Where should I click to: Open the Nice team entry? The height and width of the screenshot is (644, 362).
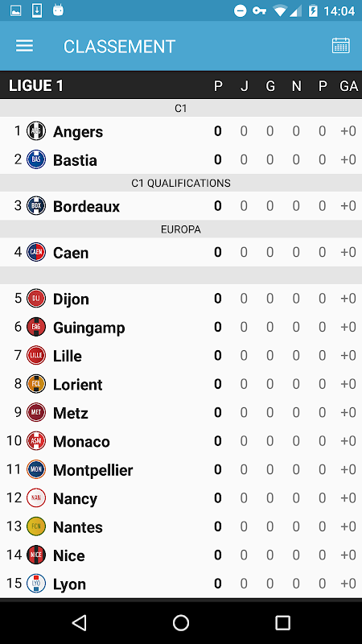pos(181,555)
